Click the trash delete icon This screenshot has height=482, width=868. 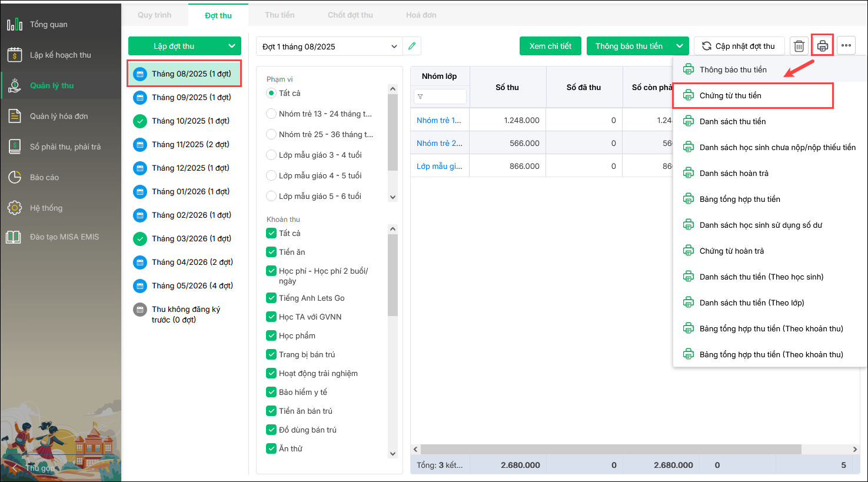pyautogui.click(x=799, y=46)
